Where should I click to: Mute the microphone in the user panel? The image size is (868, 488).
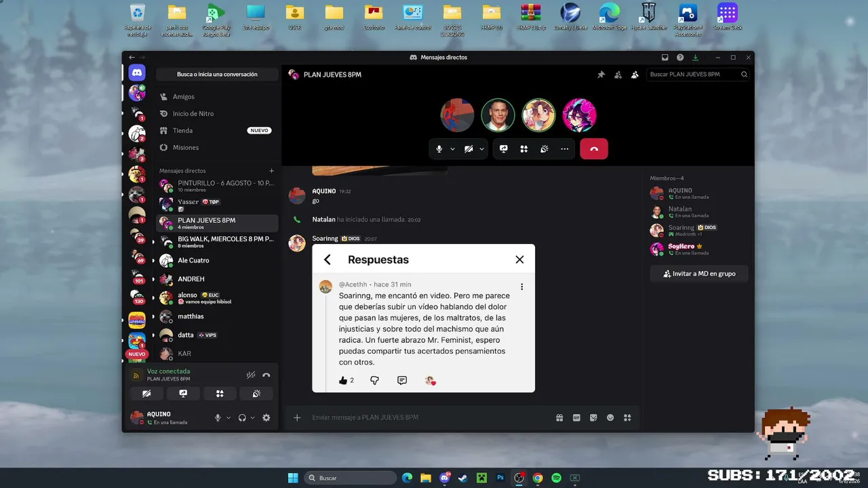pos(218,418)
